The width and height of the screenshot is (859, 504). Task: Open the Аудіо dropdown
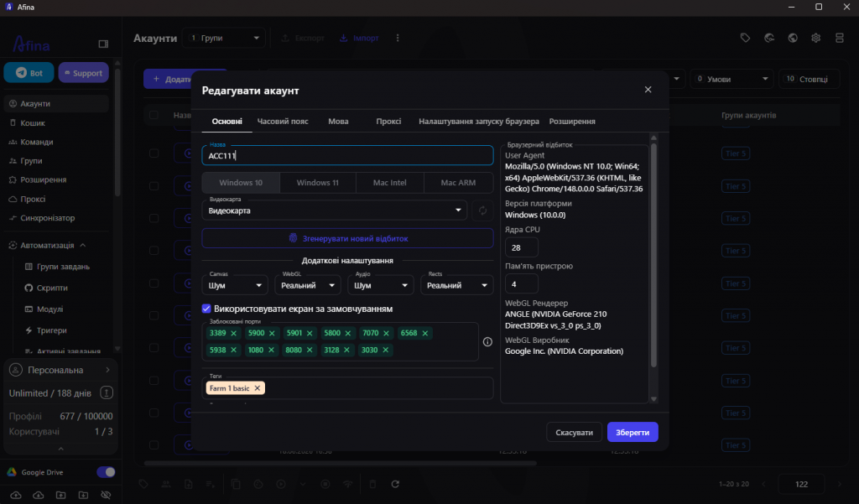pyautogui.click(x=381, y=285)
